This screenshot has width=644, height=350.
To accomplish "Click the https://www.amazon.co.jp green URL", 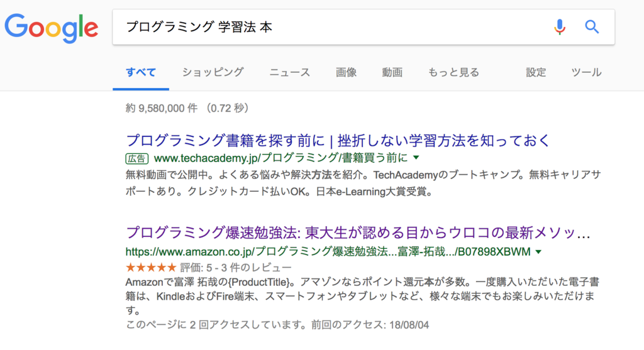I will [x=328, y=251].
